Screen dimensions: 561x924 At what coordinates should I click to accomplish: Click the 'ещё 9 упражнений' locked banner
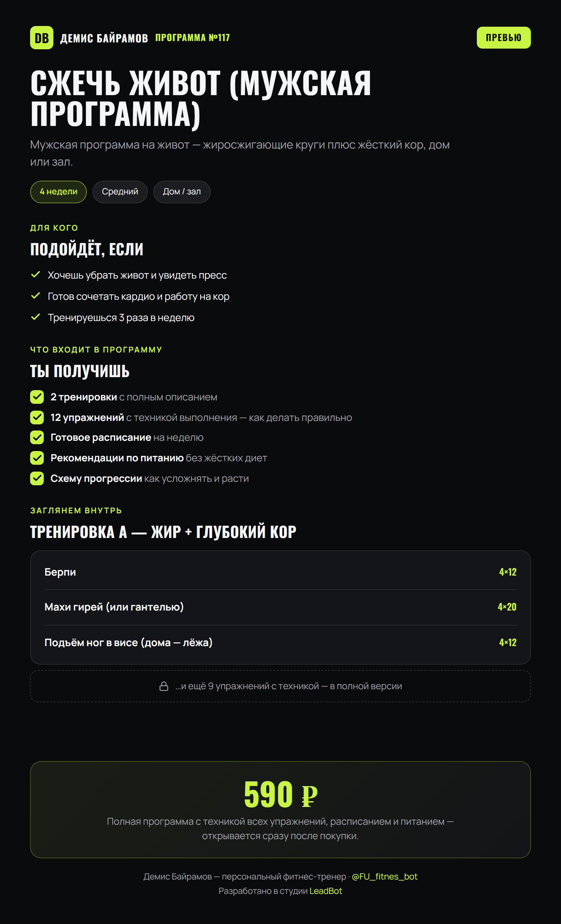click(280, 686)
